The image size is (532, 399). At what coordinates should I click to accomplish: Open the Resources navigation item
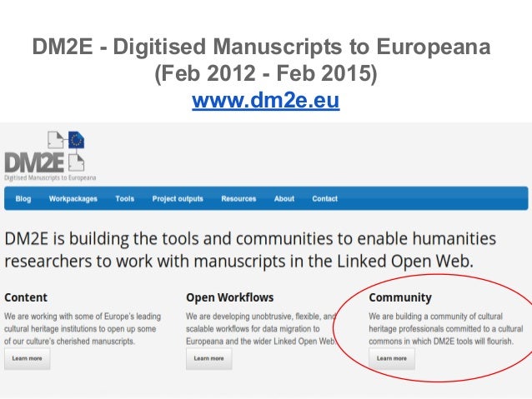238,198
